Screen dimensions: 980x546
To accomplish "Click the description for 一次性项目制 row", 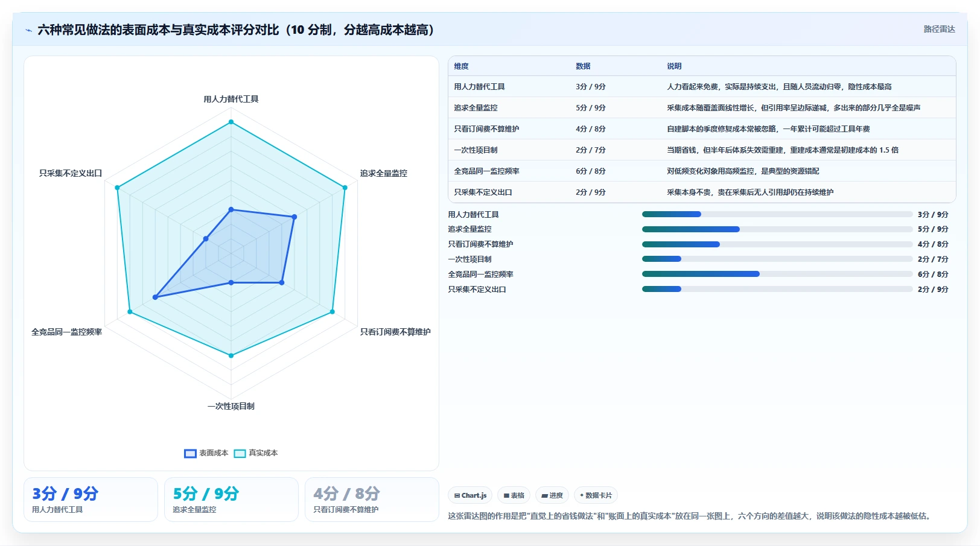I will click(783, 150).
